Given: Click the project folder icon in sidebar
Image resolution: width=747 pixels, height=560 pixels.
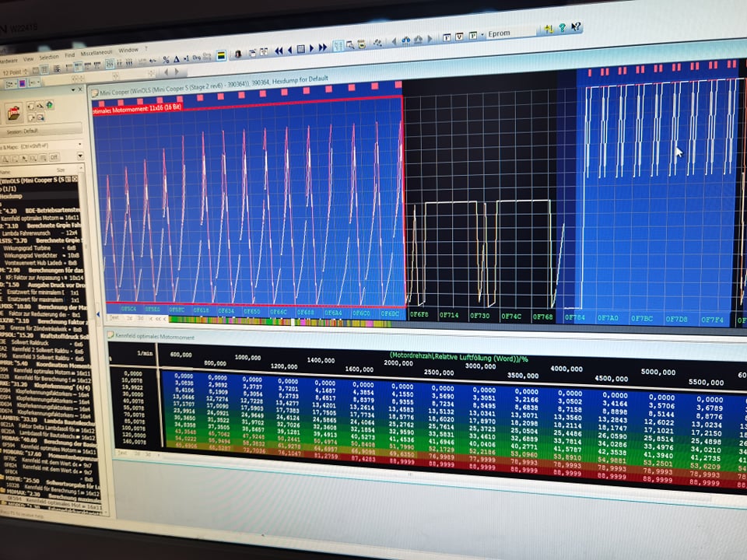Looking at the screenshot, I should pos(13,113).
